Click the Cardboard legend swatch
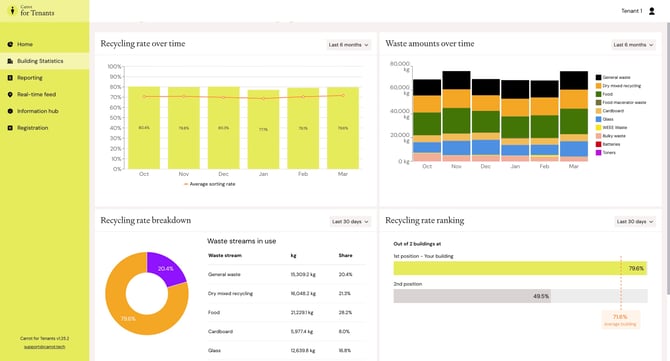This screenshot has height=361, width=670. (599, 111)
